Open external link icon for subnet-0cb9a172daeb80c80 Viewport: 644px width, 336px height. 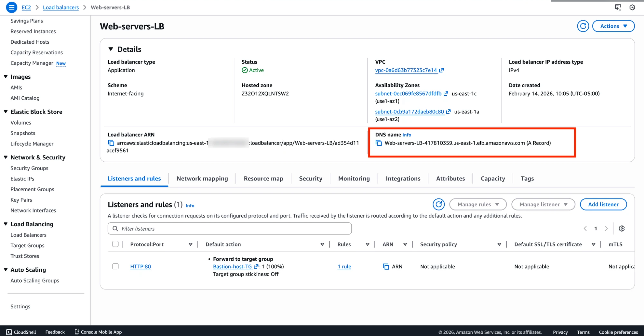pos(448,112)
